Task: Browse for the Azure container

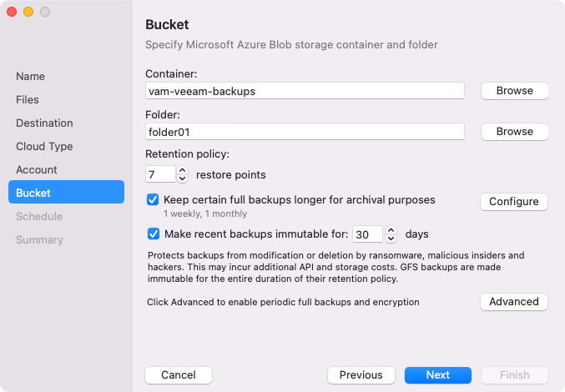Action: (514, 90)
